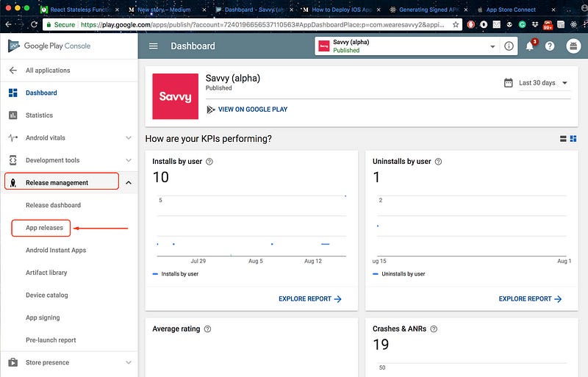
Task: Switch to New story – Medium tab
Action: click(164, 10)
